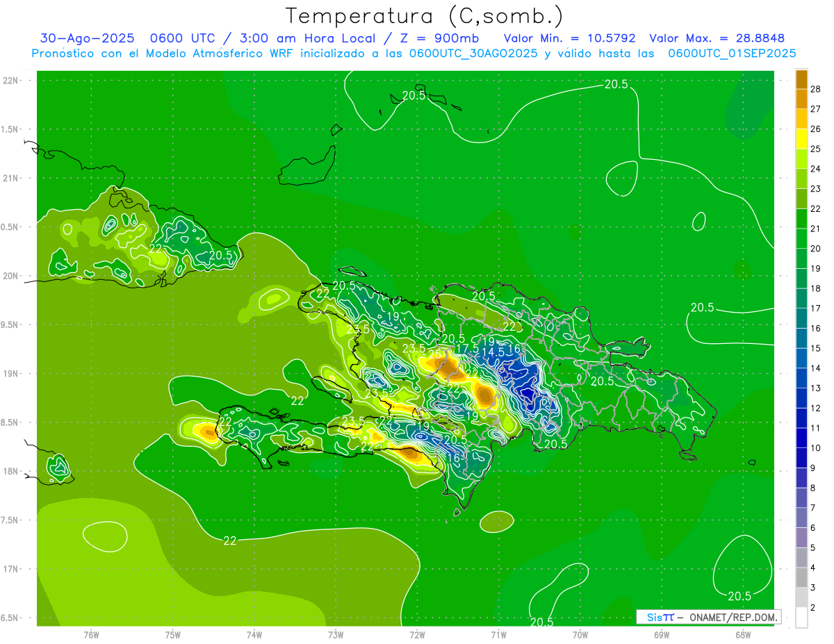Image resolution: width=834 pixels, height=644 pixels.
Task: Click the blue color scale segment between 13 and 14
Action: [x=801, y=378]
